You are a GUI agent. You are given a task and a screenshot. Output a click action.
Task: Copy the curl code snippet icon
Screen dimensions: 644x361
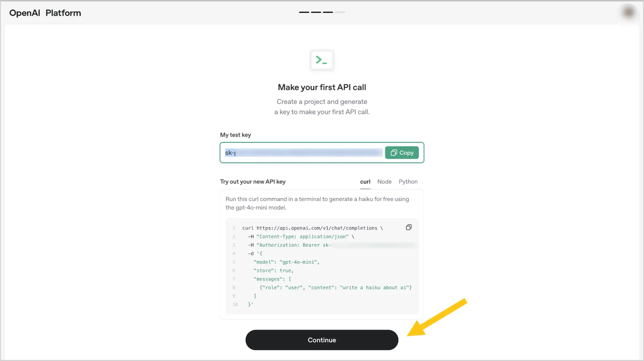[x=409, y=227]
